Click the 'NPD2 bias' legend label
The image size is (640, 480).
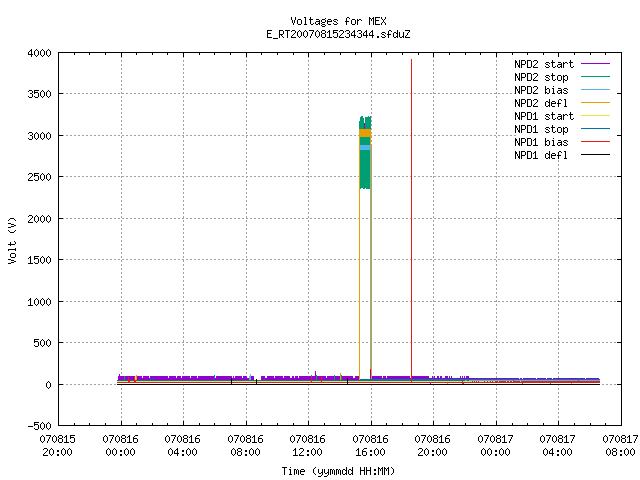click(541, 90)
